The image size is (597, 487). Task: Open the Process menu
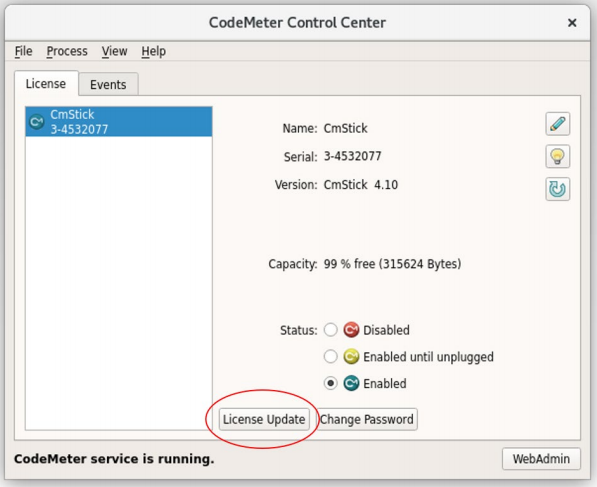(x=67, y=51)
